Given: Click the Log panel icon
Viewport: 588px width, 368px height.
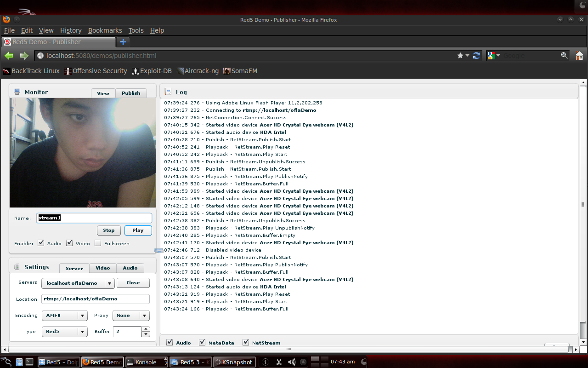Looking at the screenshot, I should click(x=168, y=92).
